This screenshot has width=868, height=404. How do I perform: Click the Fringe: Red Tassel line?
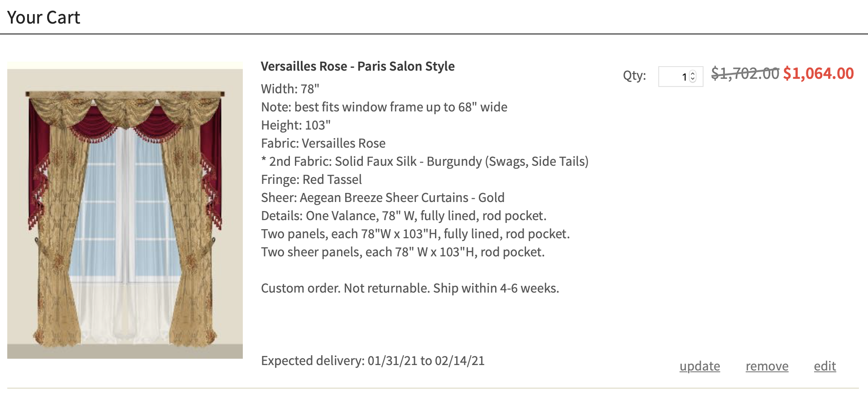point(311,179)
